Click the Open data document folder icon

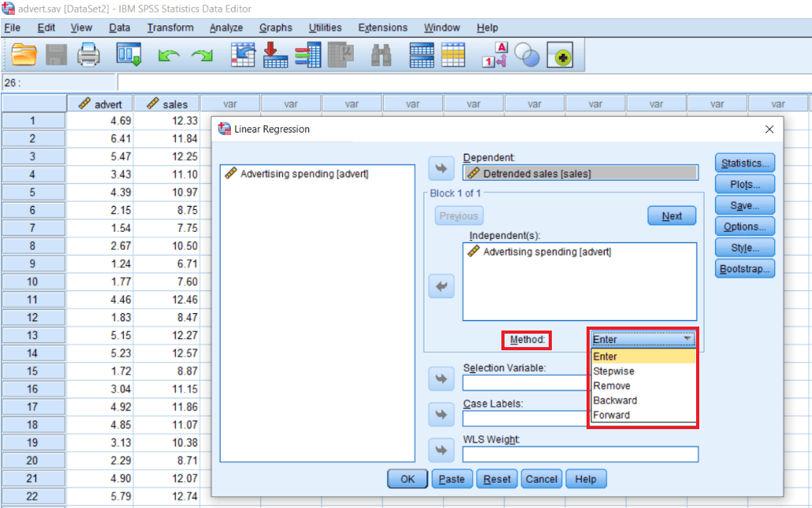tap(24, 54)
